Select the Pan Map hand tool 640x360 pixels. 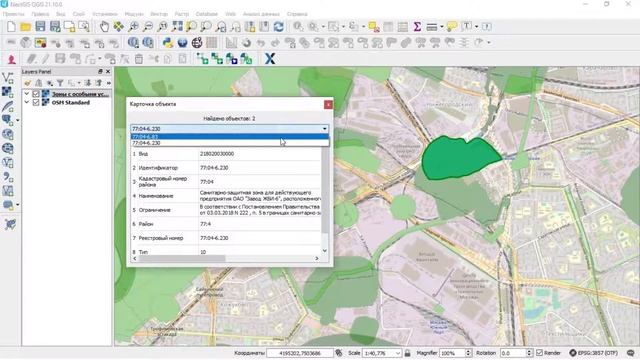[104, 27]
